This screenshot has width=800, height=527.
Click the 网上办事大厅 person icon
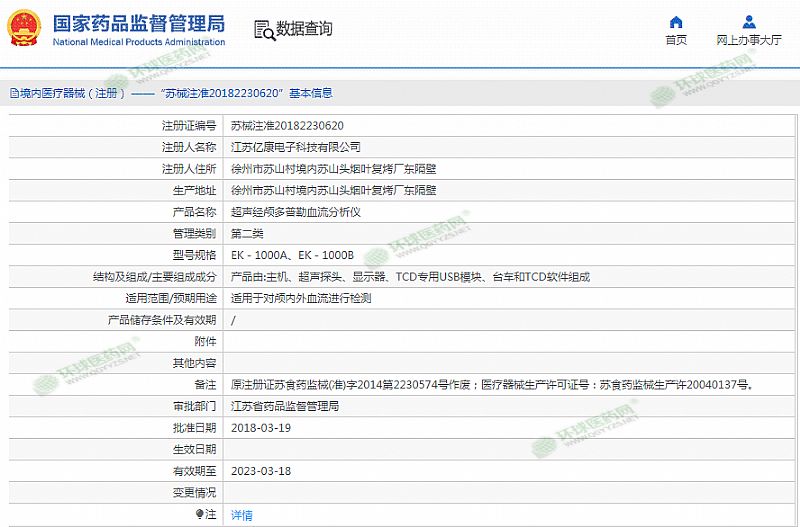tap(749, 22)
